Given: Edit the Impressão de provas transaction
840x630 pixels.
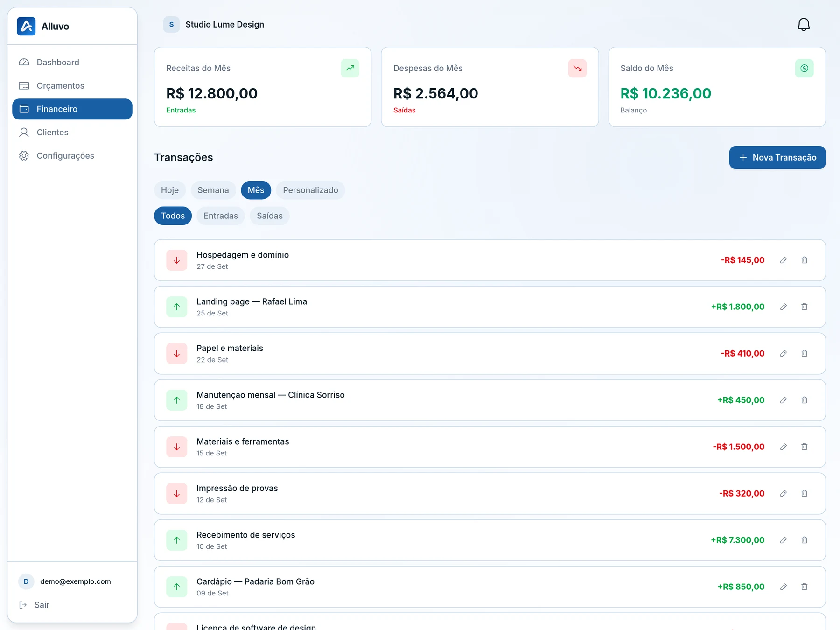Looking at the screenshot, I should [784, 494].
